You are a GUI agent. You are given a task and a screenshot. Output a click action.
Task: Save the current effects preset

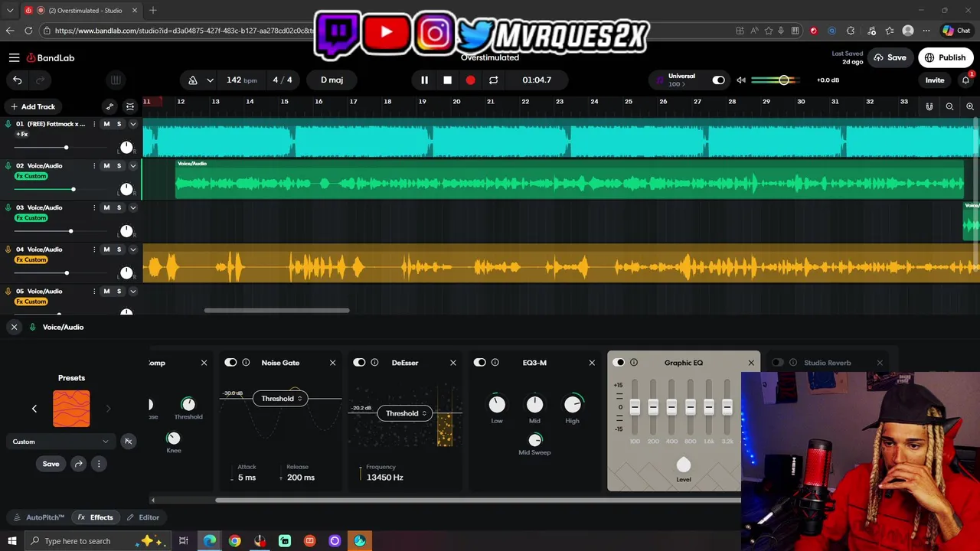[x=51, y=464]
